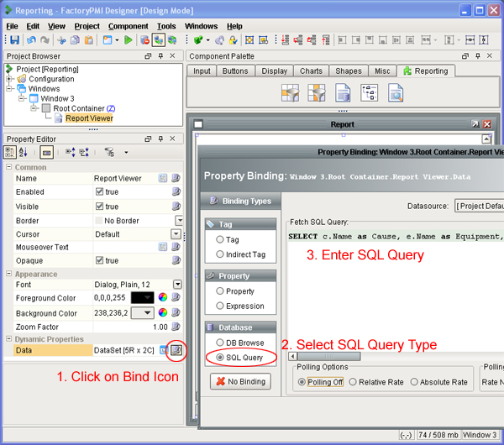Select the DB Browse radio button

pyautogui.click(x=220, y=343)
